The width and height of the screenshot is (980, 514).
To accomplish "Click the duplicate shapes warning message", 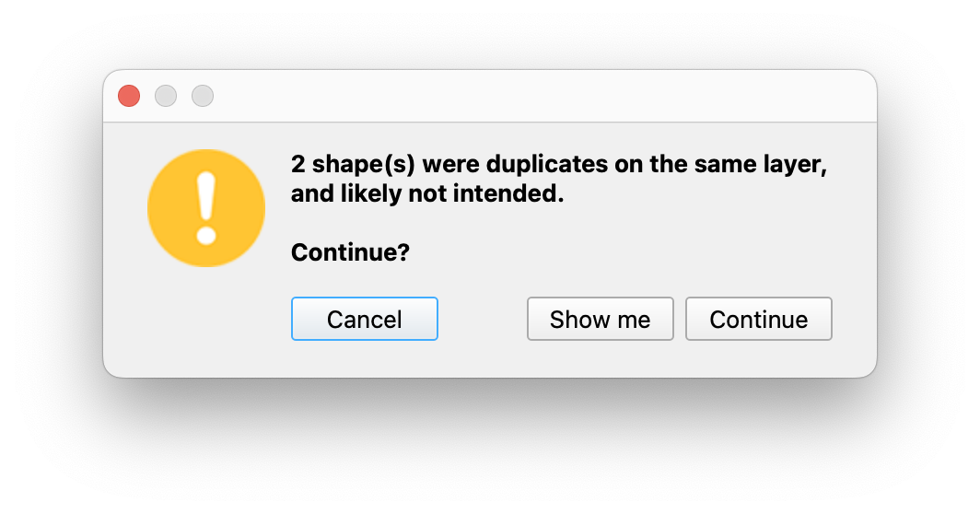I will pos(553,180).
